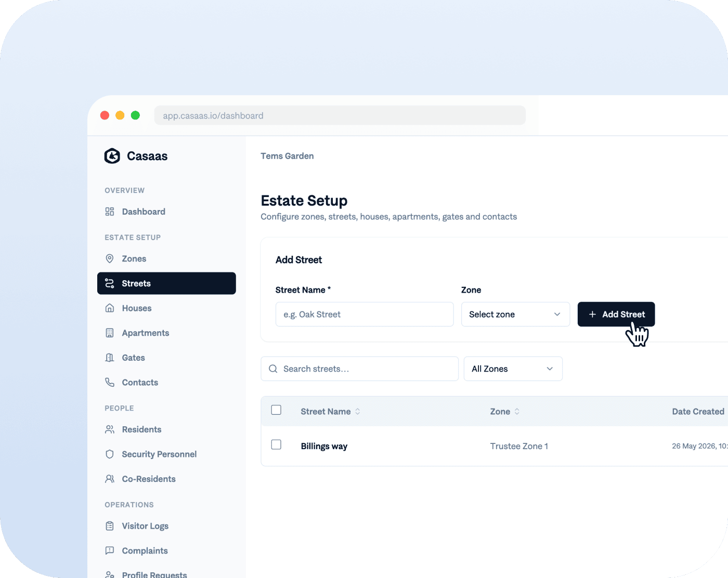Click the Search streets input field
The image size is (728, 578).
click(x=359, y=369)
